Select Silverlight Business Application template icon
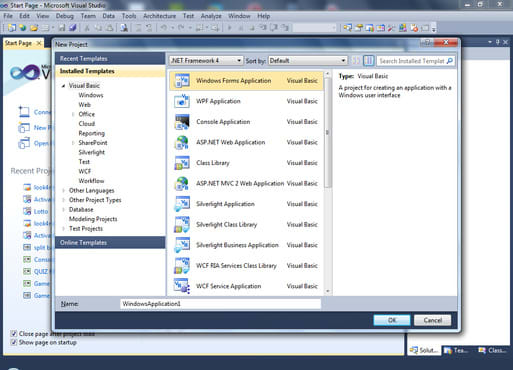Viewport: 513px width, 370px height. point(182,245)
